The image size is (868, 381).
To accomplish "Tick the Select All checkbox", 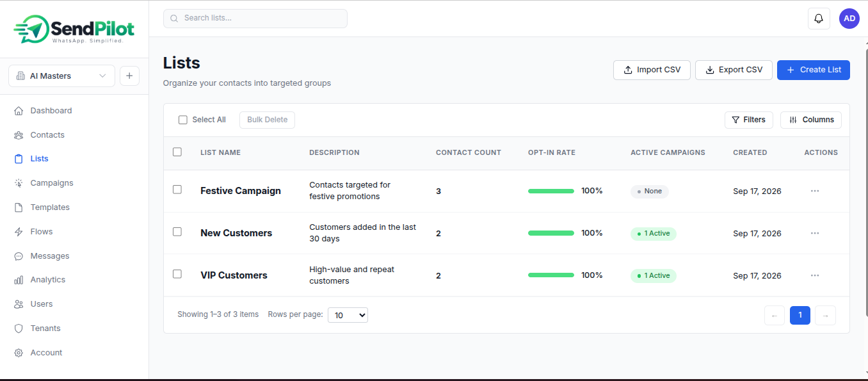I will (x=183, y=120).
